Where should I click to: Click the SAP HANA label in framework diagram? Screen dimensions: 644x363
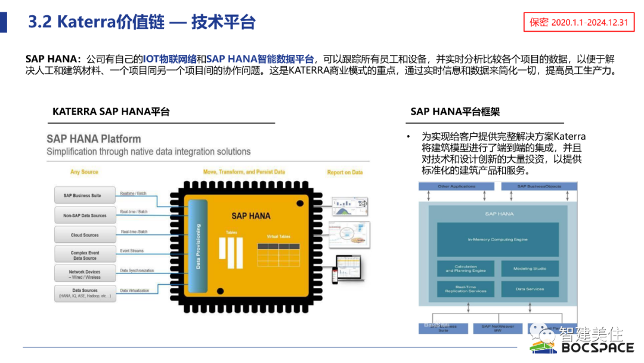point(500,214)
